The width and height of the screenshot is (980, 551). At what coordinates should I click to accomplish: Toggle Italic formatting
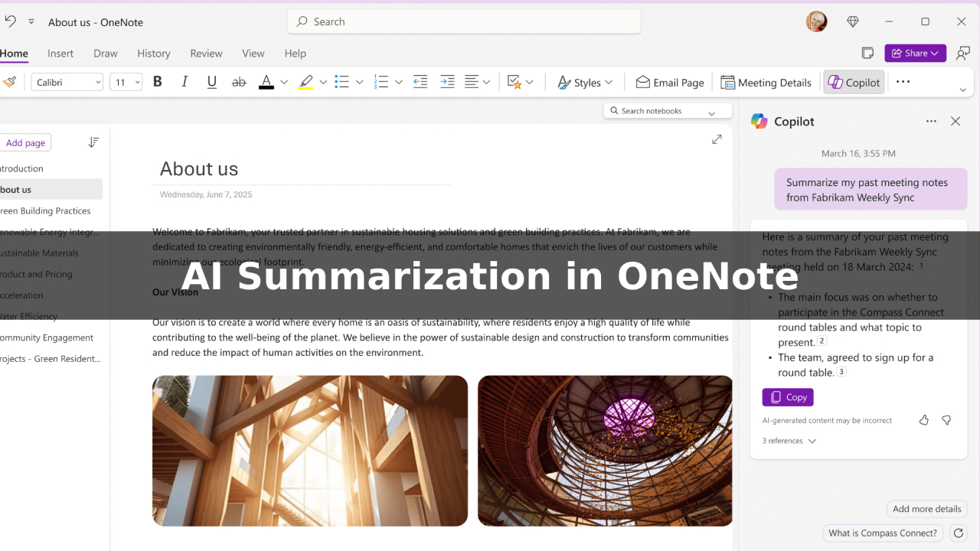(x=185, y=82)
